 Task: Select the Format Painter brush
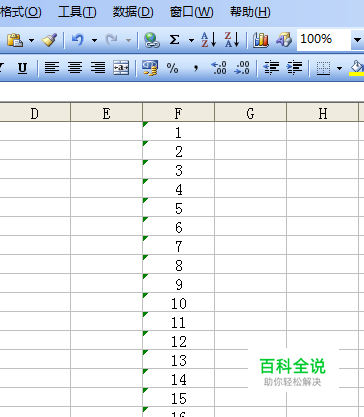49,40
